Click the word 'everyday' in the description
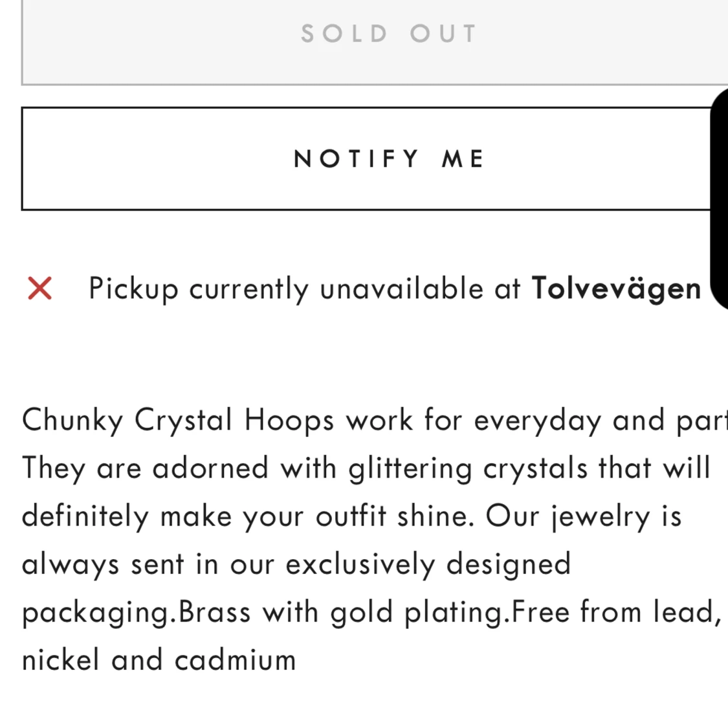 coord(537,421)
